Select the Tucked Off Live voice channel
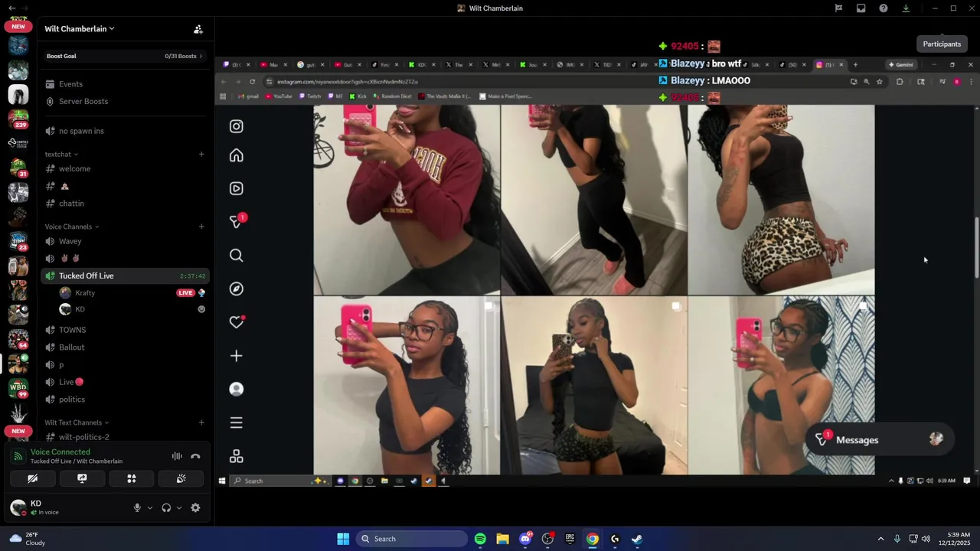 click(x=125, y=275)
